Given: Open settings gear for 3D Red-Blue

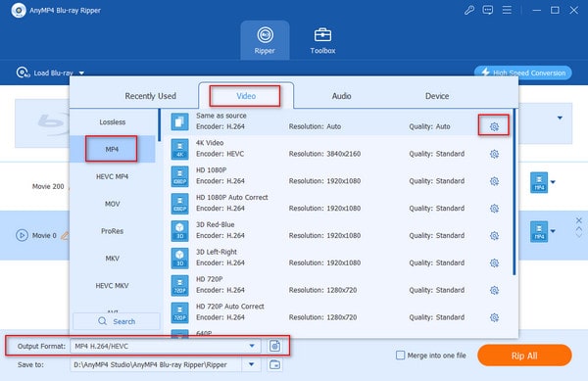Looking at the screenshot, I should coord(494,236).
